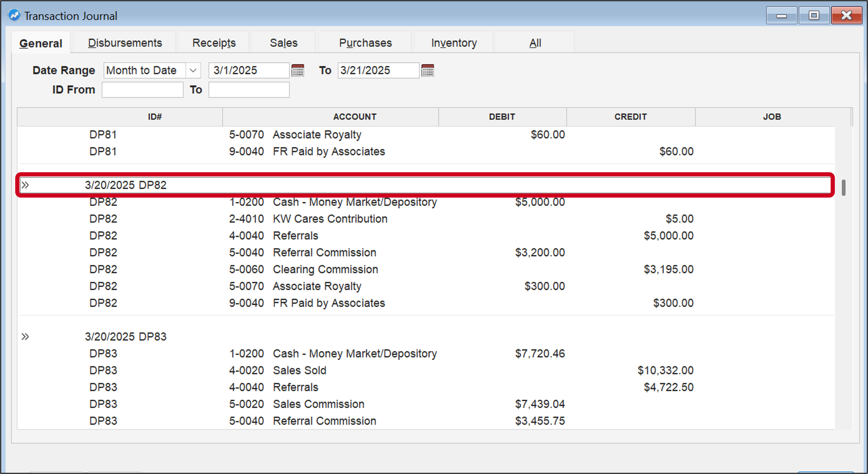Open the Inventory tab
Viewport: 868px width, 474px height.
454,43
